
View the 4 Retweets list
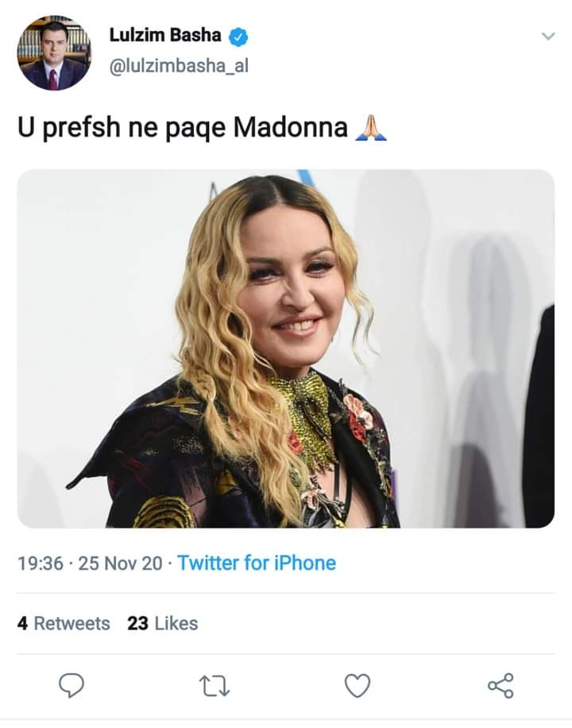tap(64, 624)
